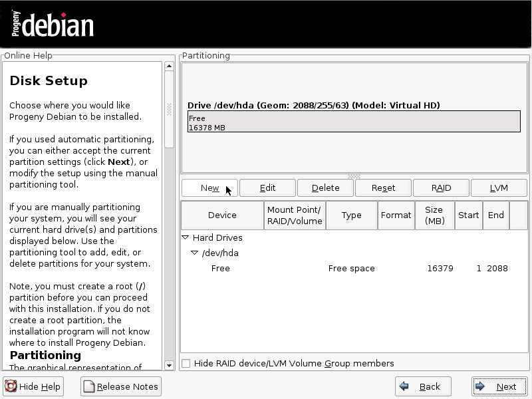Sort by the Size (MB) column header

click(434, 215)
